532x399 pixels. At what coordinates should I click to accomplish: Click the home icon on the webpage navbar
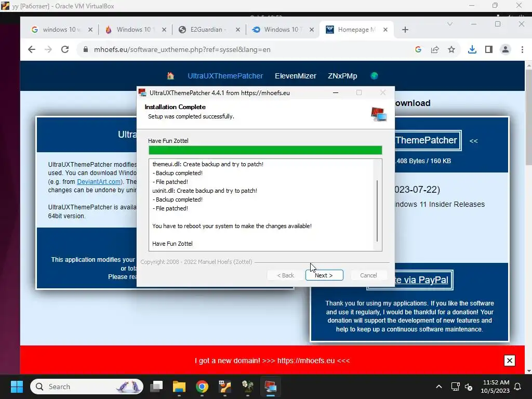pos(170,76)
